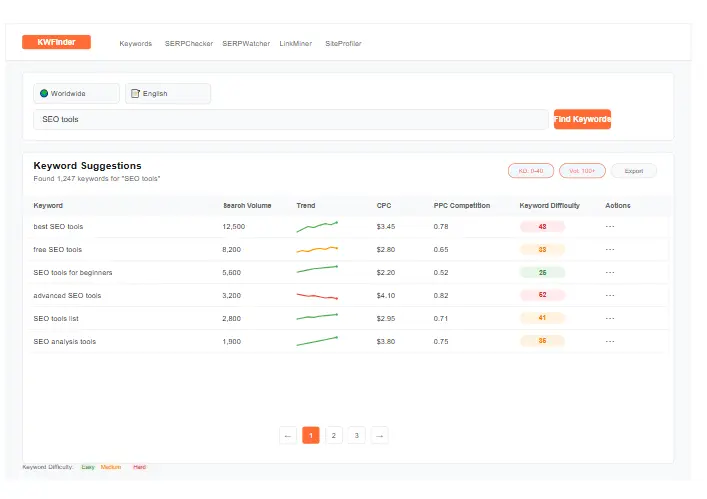Image resolution: width=707 pixels, height=499 pixels.
Task: Click the $4.10 CPC value
Action: click(386, 295)
